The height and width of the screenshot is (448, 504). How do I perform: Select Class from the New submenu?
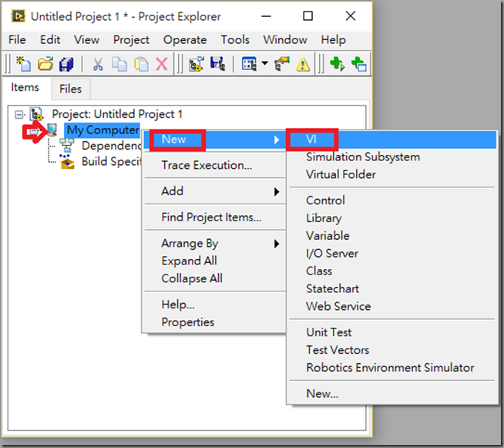(x=392, y=271)
